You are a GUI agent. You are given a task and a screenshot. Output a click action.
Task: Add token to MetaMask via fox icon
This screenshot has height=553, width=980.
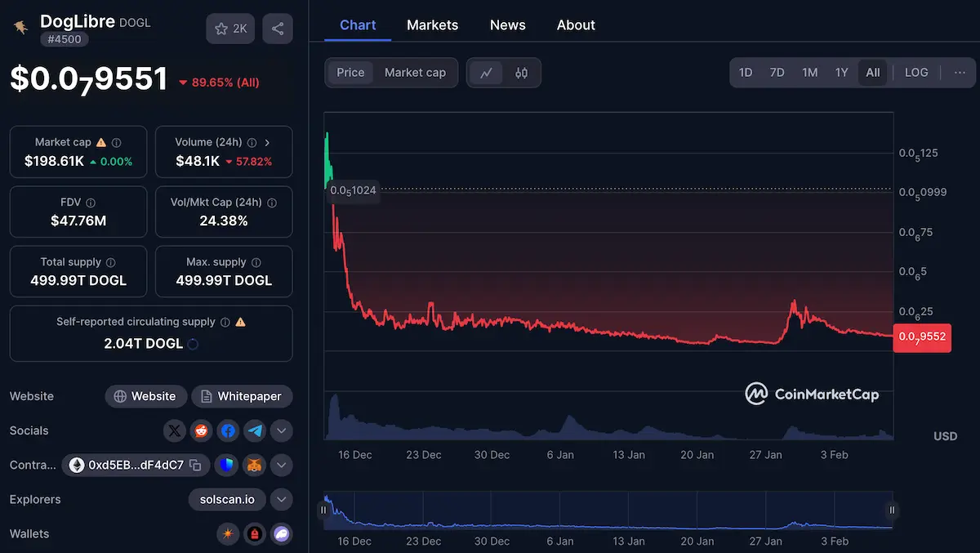pyautogui.click(x=255, y=466)
